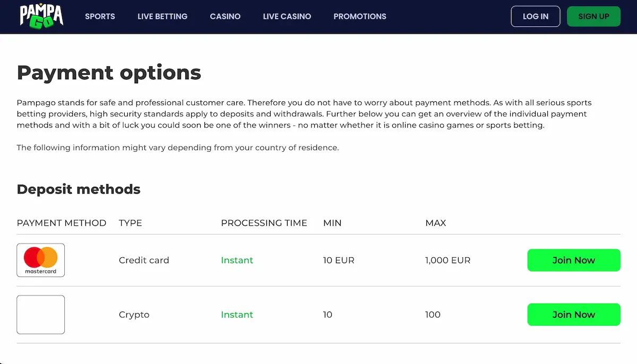Viewport: 637px width, 364px height.
Task: Click the Processing Time column header
Action: (264, 223)
